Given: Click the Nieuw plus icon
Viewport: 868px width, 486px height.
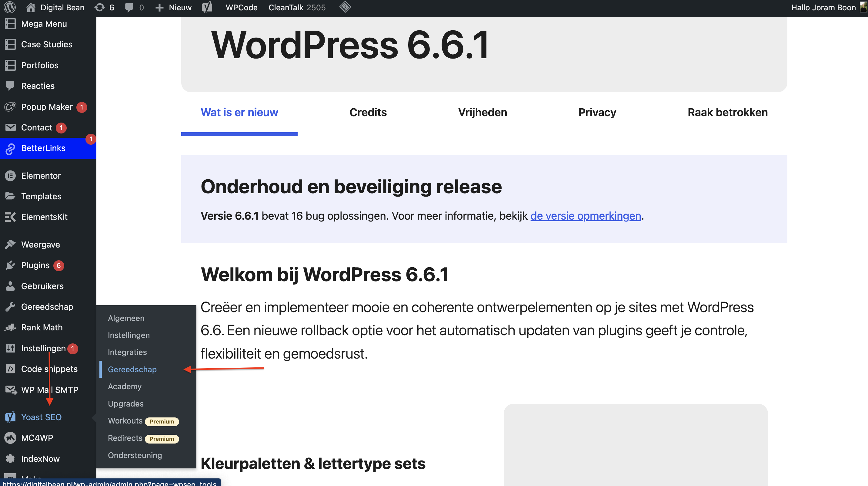Looking at the screenshot, I should point(159,7).
